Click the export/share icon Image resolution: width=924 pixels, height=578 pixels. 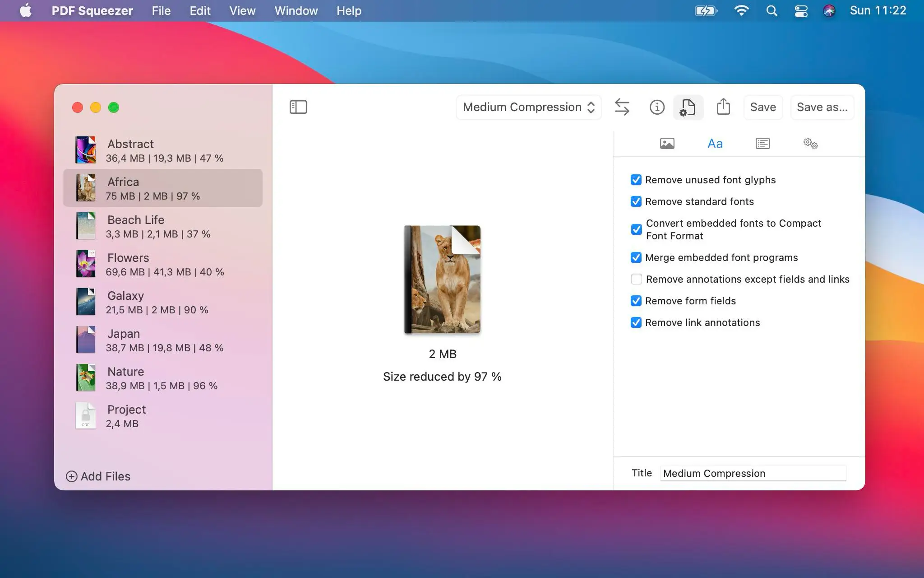(723, 107)
